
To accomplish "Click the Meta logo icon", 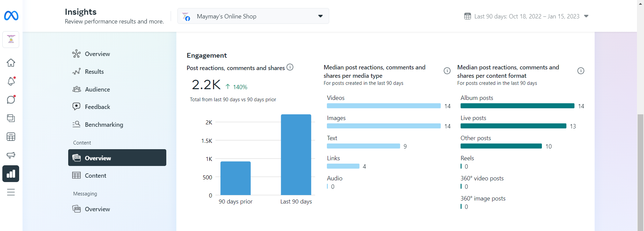I will (x=11, y=16).
